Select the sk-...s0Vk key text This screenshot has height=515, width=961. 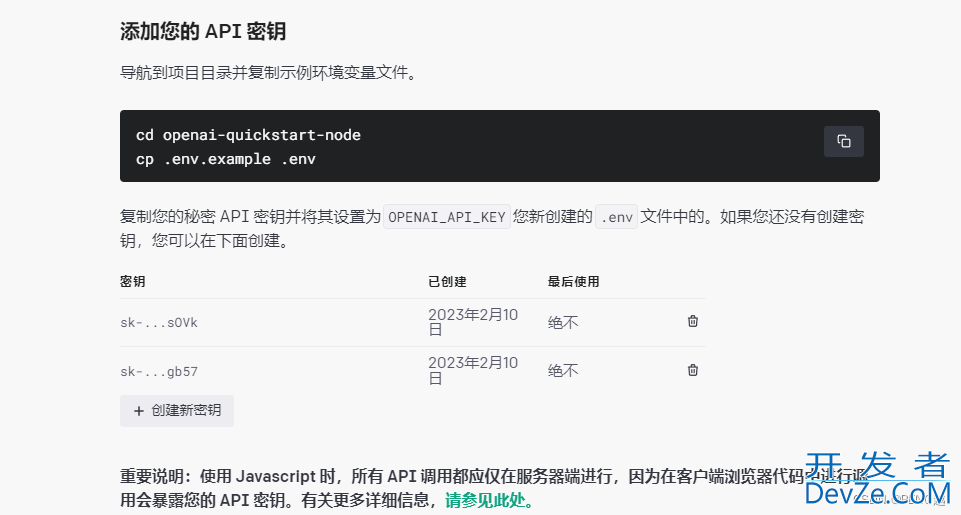(159, 322)
